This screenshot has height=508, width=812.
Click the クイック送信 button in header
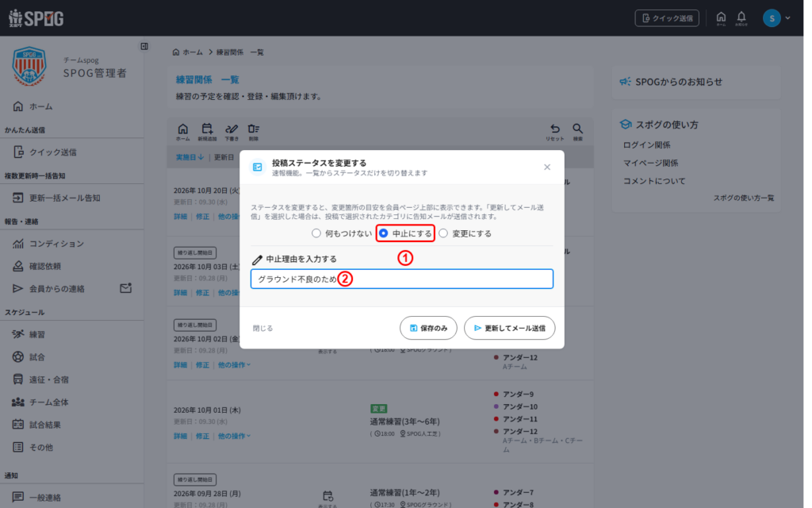tap(667, 18)
